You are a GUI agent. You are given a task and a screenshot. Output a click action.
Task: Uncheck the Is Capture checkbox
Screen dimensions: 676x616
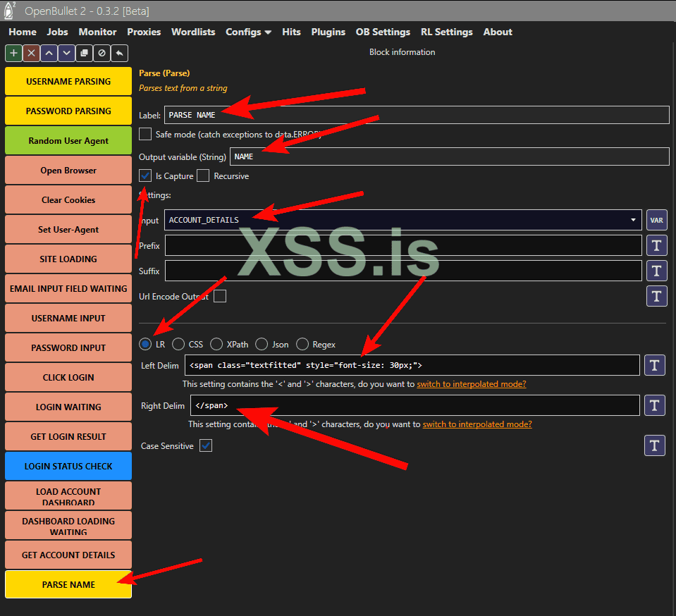145,176
